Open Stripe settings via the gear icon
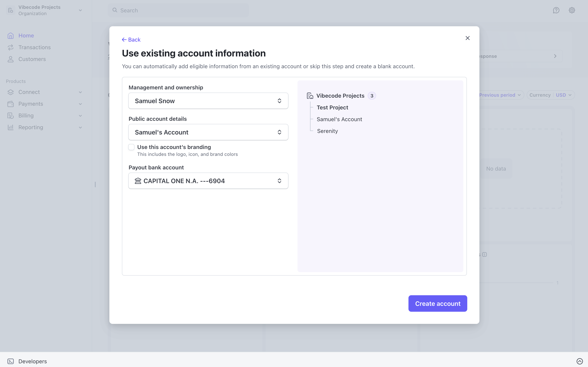 click(x=572, y=10)
